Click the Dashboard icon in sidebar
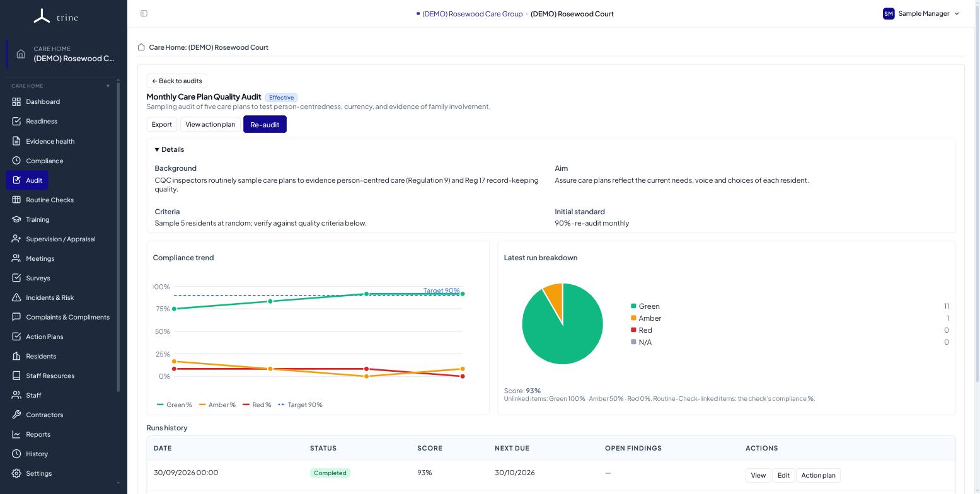 (16, 101)
